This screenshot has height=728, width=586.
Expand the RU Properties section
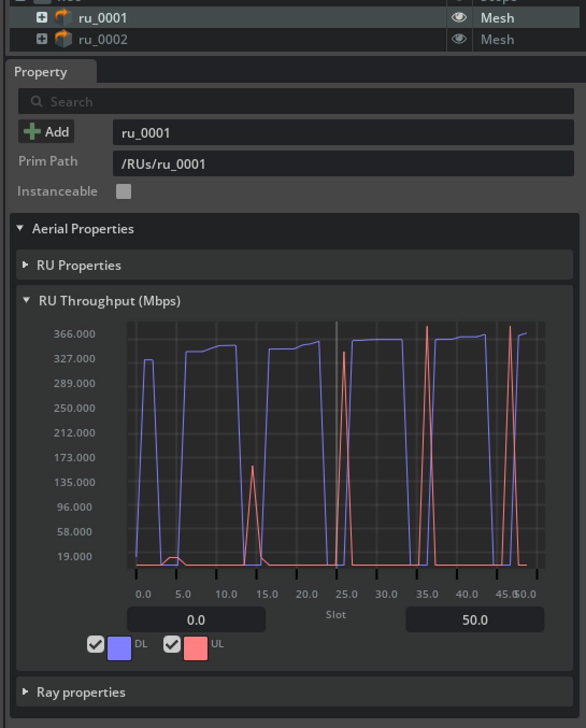coord(25,265)
